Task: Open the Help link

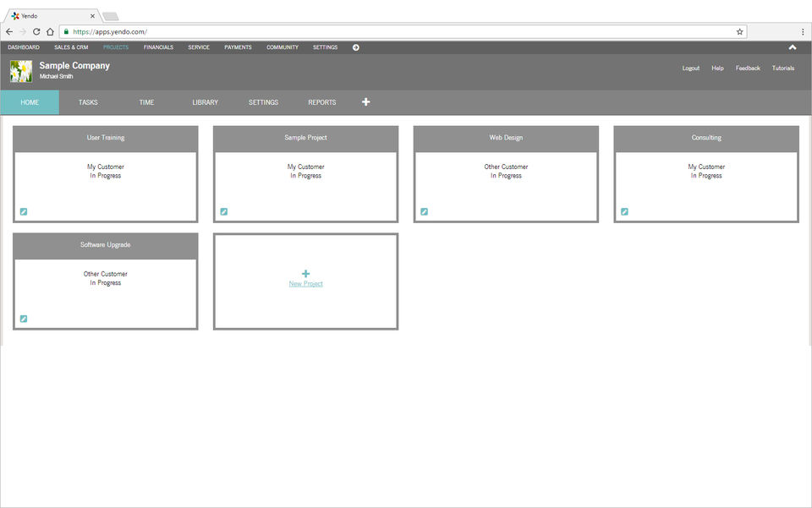Action: pos(717,68)
